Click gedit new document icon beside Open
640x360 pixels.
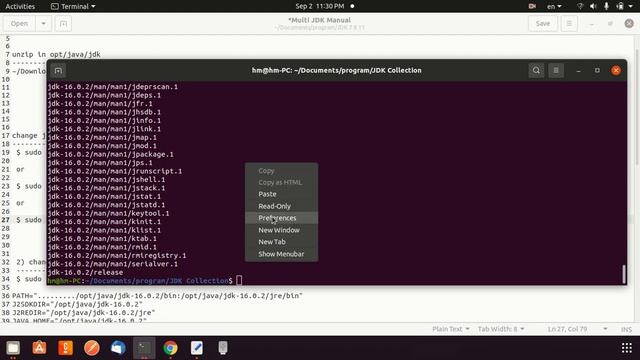tap(63, 24)
